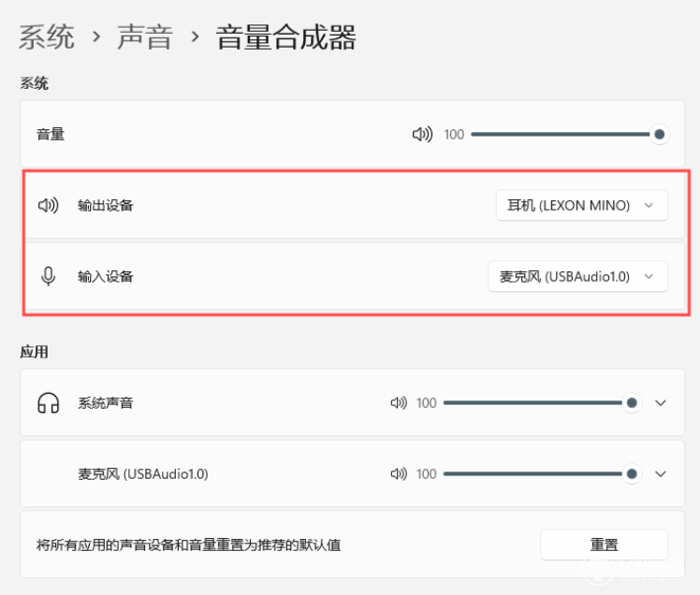Click the 输出设备 label row
This screenshot has height=595, width=700.
pyautogui.click(x=353, y=205)
